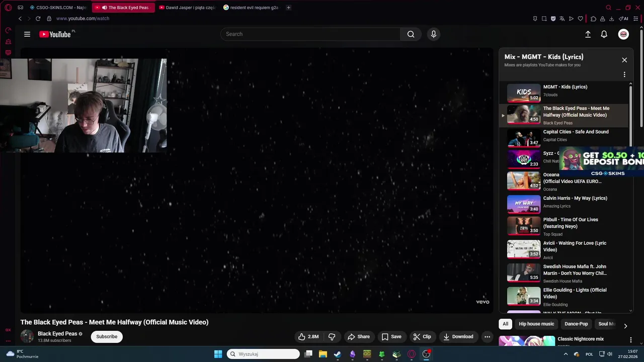Screen dimensions: 644x362
Task: Open a new browser tab
Action: click(288, 8)
